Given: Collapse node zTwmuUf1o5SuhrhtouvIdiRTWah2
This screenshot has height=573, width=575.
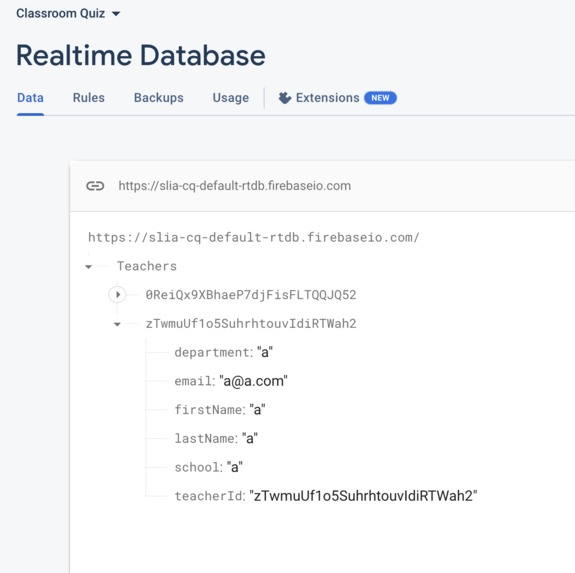Looking at the screenshot, I should tap(117, 324).
